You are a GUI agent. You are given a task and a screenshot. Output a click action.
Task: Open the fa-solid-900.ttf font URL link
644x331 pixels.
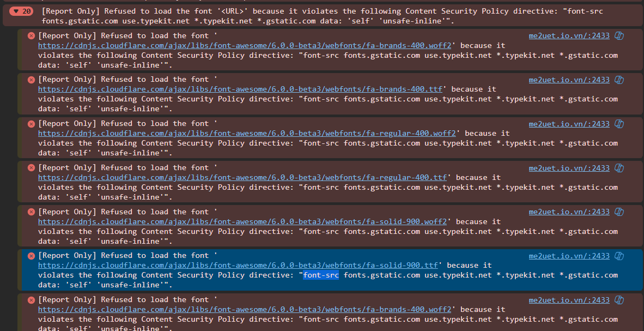pos(238,266)
